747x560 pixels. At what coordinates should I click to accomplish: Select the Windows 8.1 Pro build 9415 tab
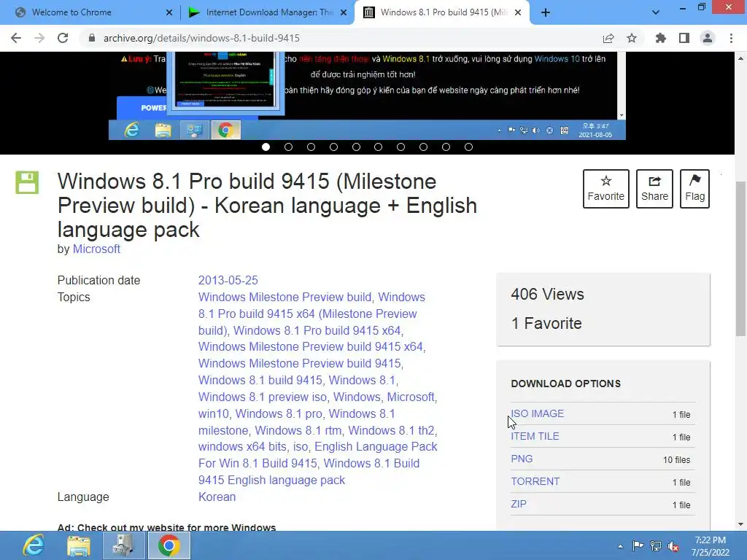tap(442, 12)
